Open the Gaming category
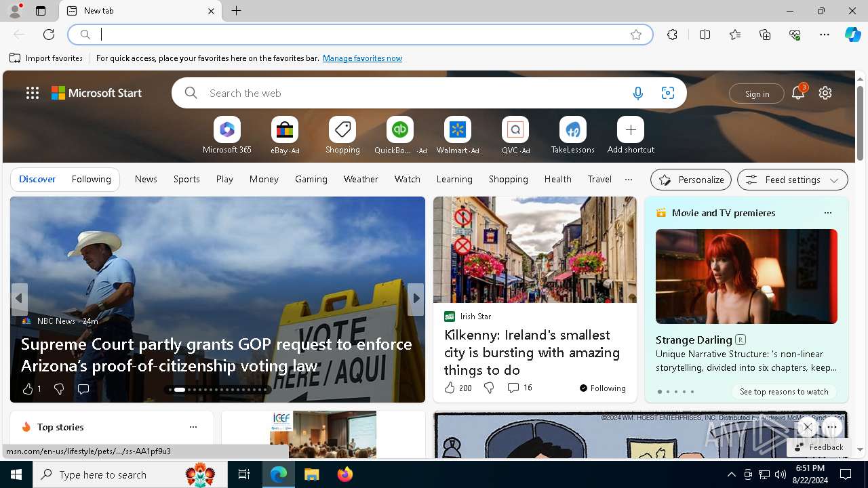The width and height of the screenshot is (868, 488). tap(311, 179)
